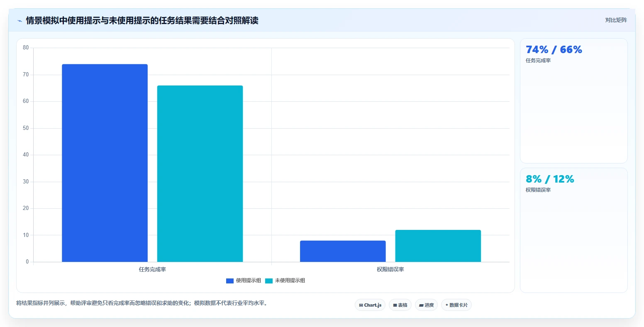Click the y-axis value 80
This screenshot has width=644, height=327.
(x=26, y=48)
